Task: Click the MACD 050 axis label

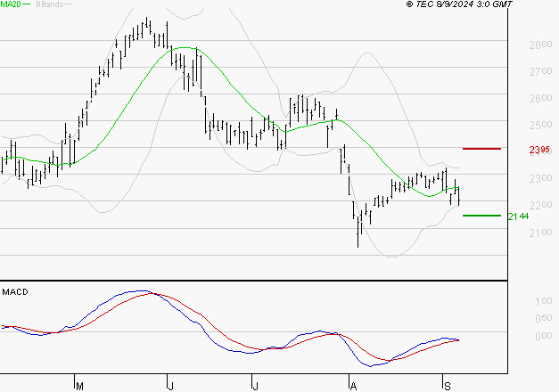Action: (x=544, y=318)
